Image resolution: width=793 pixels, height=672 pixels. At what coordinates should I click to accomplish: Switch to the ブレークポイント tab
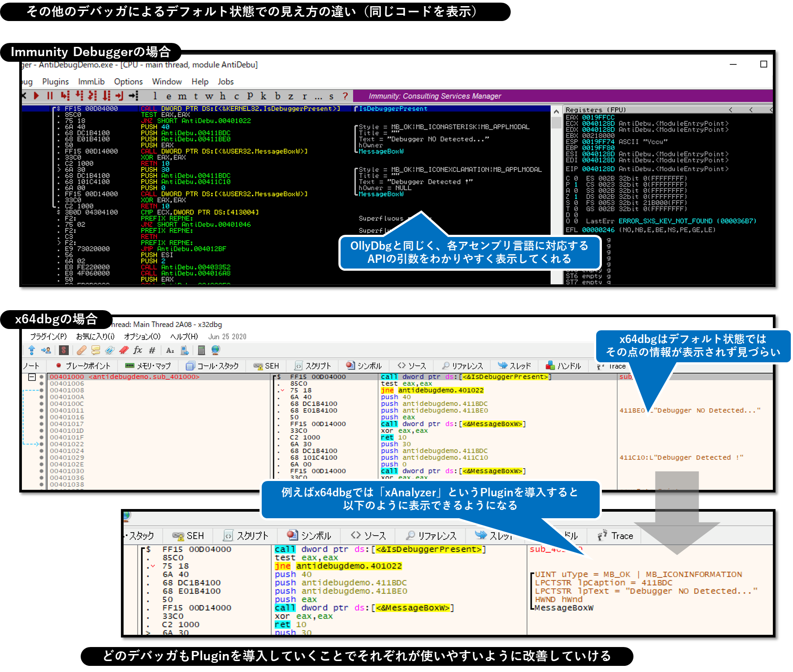[82, 366]
